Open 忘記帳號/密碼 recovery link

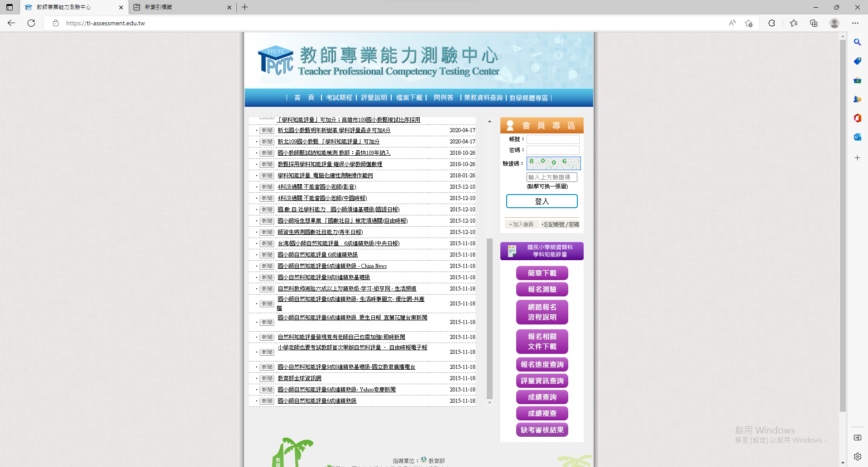pyautogui.click(x=561, y=224)
